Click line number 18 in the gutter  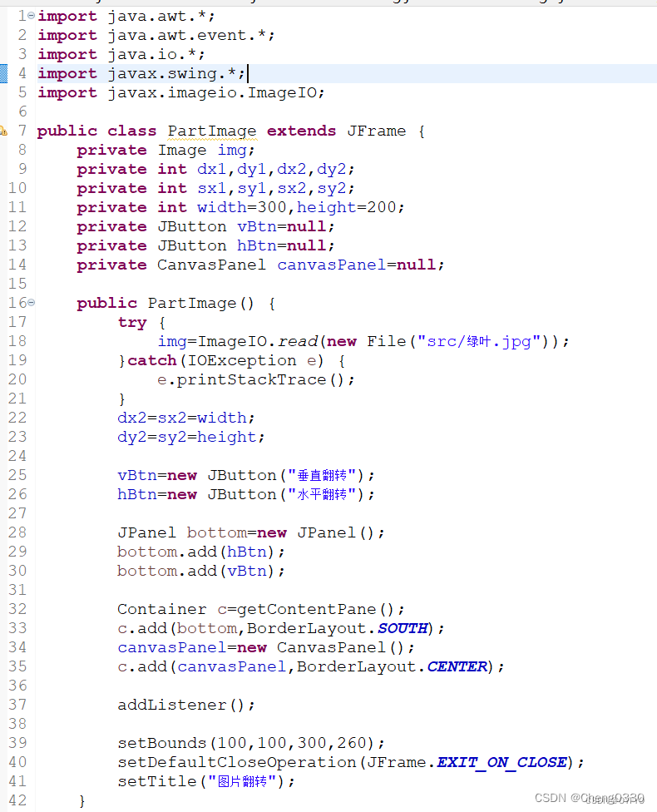(17, 341)
